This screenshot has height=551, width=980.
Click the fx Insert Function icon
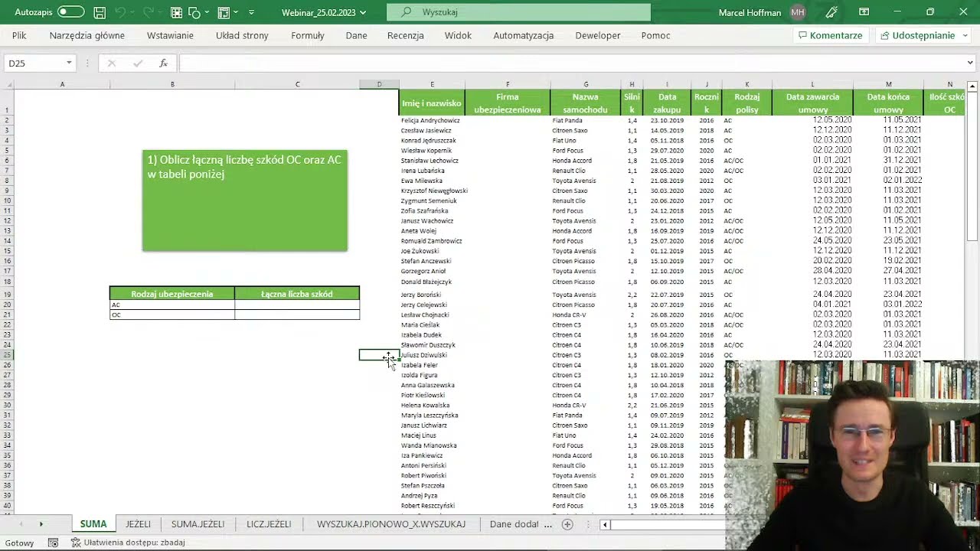coord(163,64)
